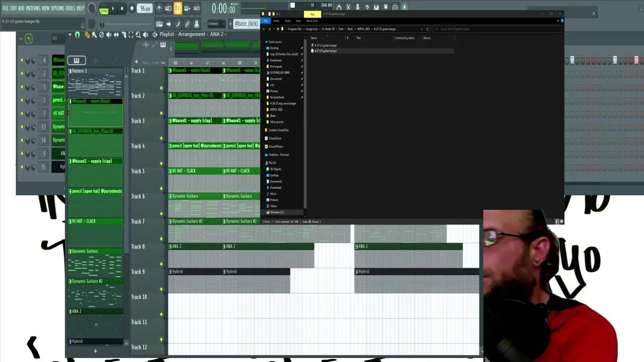Mute Track 5 with its green LED
This screenshot has height=362, width=644.
click(x=162, y=189)
